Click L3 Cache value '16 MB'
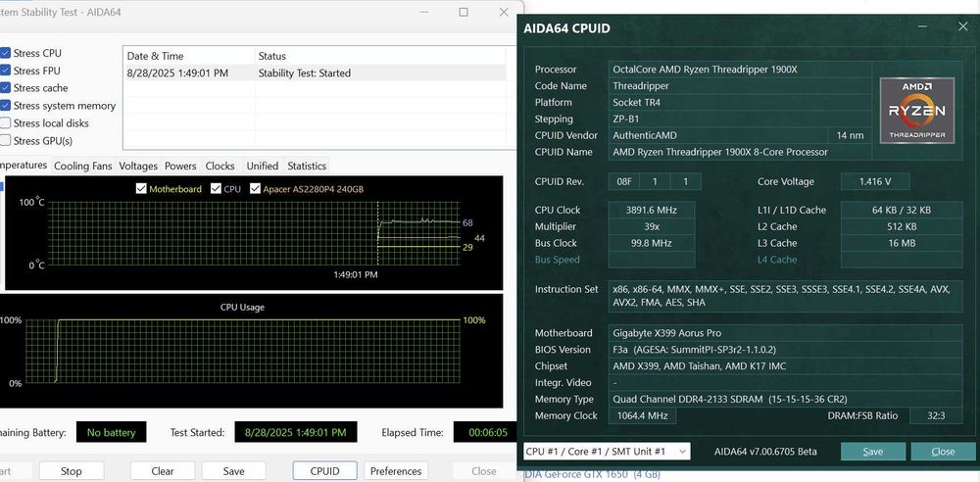The height and width of the screenshot is (482, 980). [x=902, y=243]
